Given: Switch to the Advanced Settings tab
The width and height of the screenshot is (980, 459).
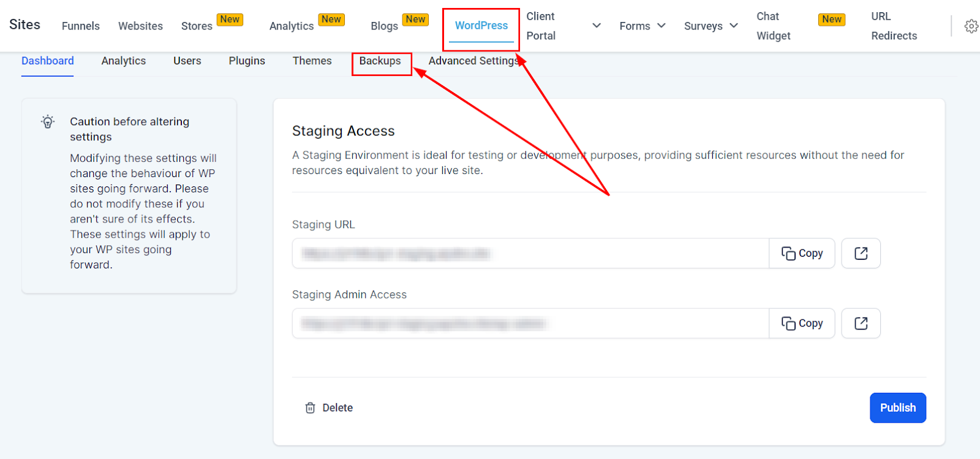Looking at the screenshot, I should [x=474, y=61].
